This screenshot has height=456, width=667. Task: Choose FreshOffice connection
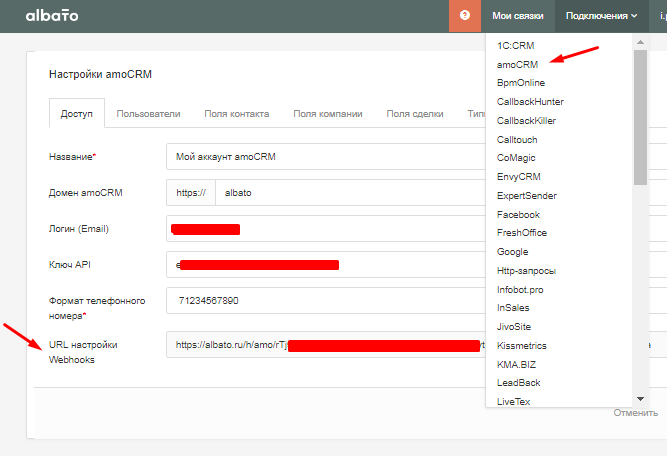[522, 233]
